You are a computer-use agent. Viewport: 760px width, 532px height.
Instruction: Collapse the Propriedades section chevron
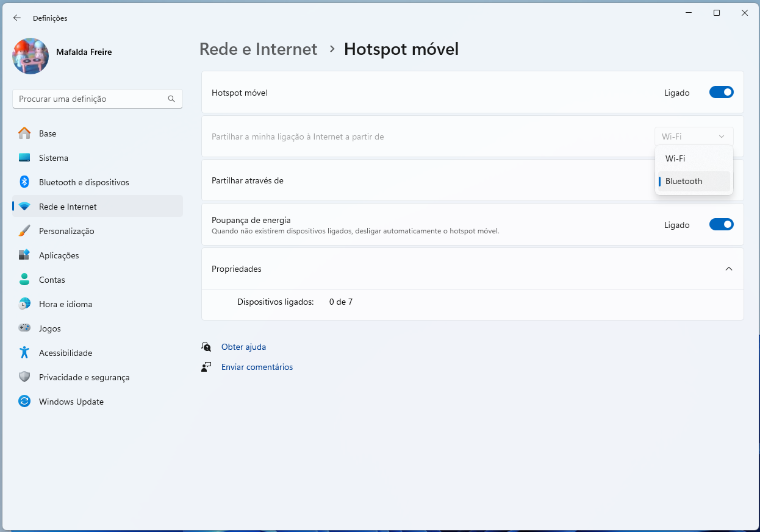point(728,269)
